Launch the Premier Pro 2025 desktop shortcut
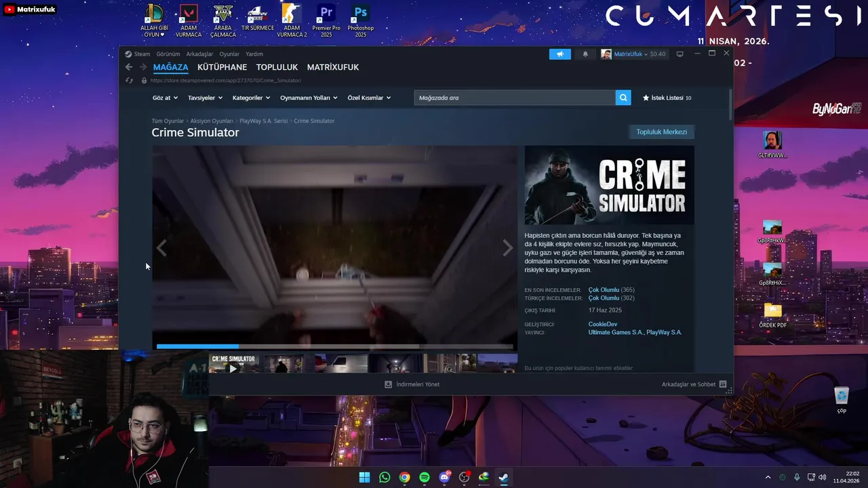868x488 pixels. pos(326,22)
